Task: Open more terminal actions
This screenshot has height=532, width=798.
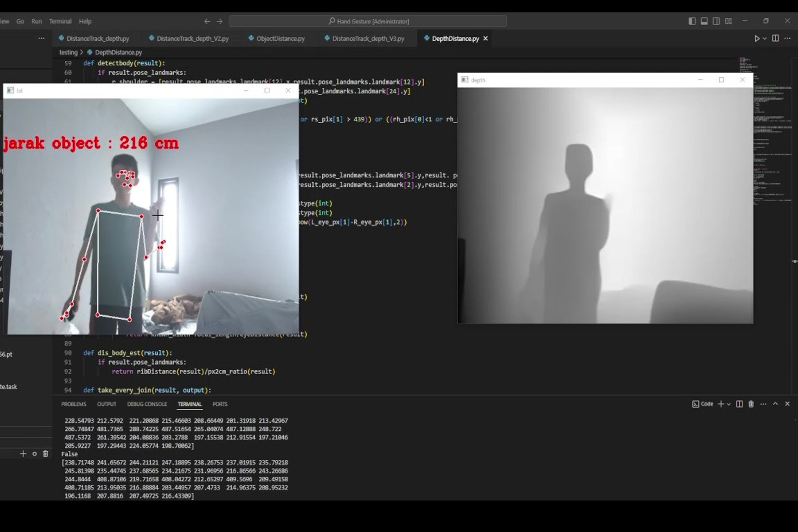Action: click(x=763, y=404)
